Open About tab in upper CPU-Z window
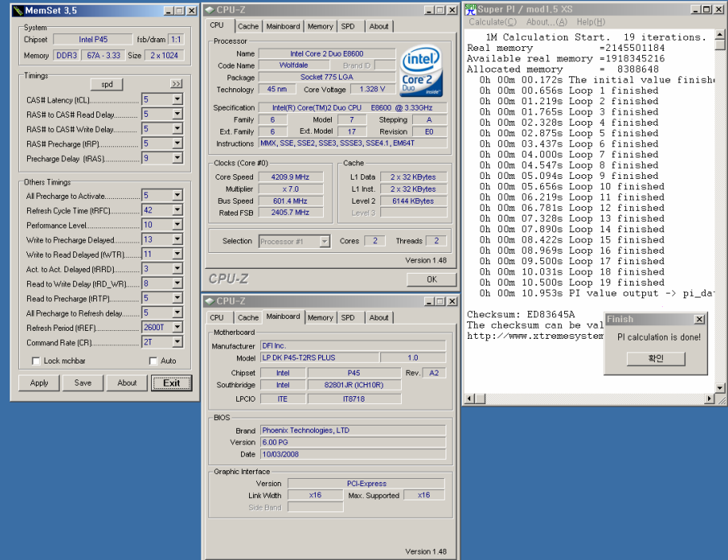This screenshot has width=728, height=560. pos(379,26)
